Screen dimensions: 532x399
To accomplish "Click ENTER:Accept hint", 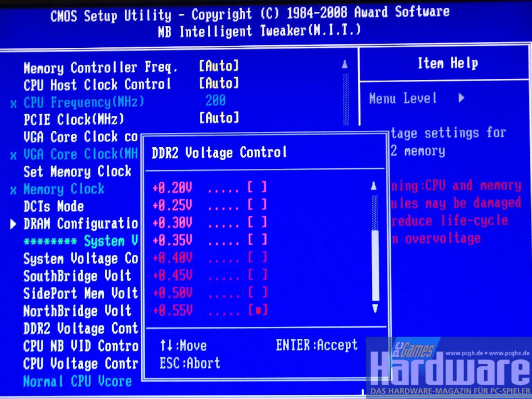I will [317, 345].
